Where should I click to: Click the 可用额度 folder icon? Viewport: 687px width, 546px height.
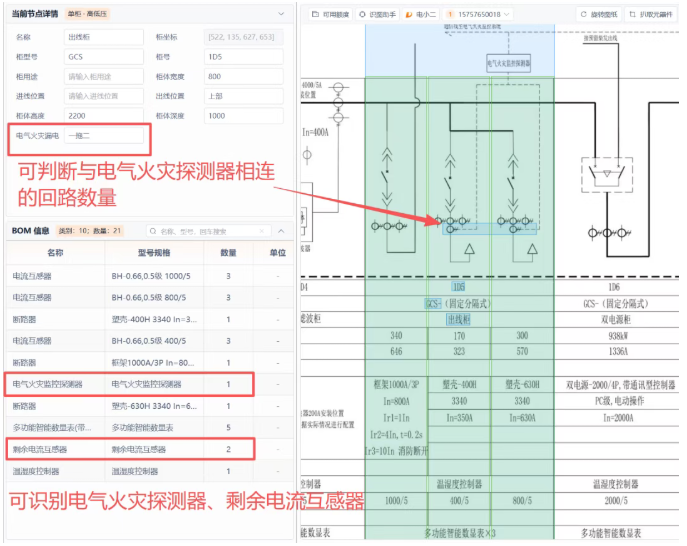315,14
